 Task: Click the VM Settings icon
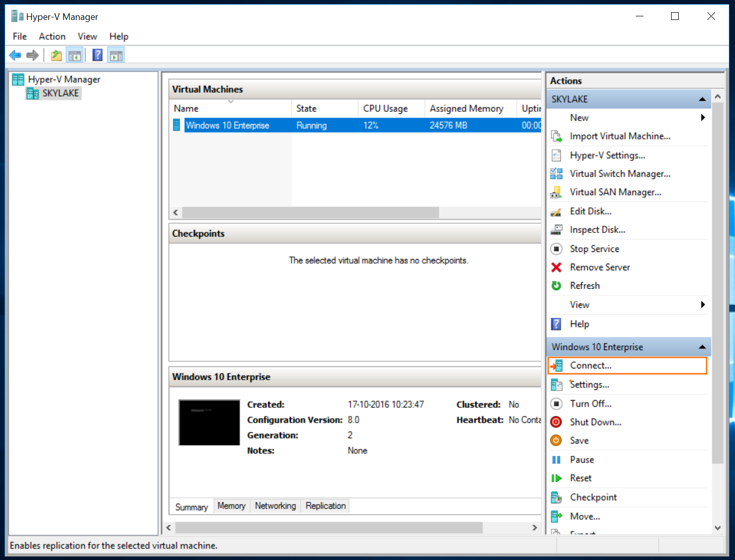(557, 385)
